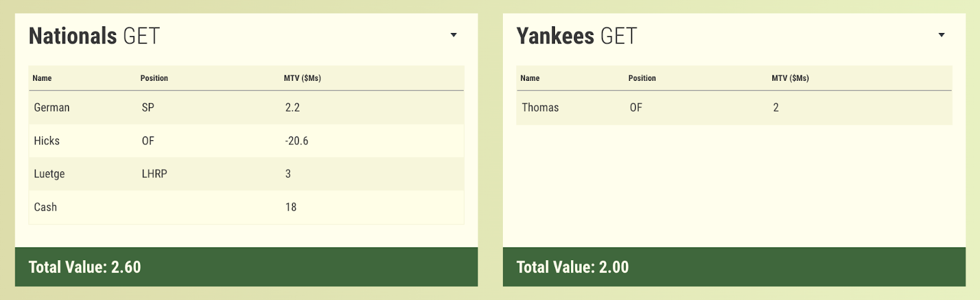Sort Nationals table by Position header
Viewport: 980px width, 300px height.
pos(154,78)
